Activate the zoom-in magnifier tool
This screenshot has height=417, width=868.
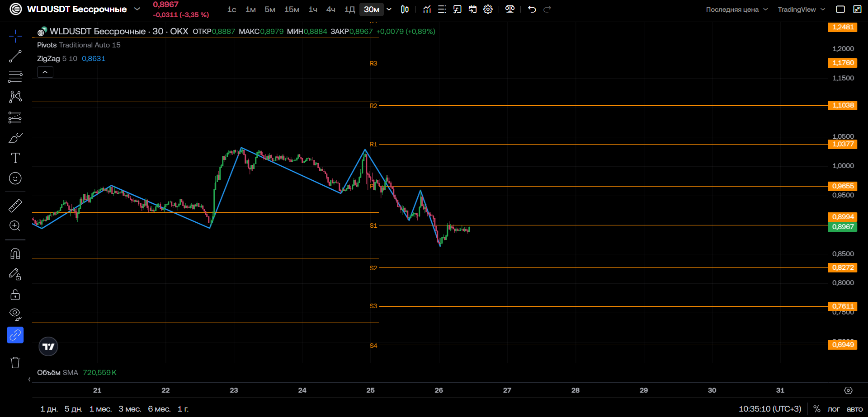pyautogui.click(x=15, y=226)
